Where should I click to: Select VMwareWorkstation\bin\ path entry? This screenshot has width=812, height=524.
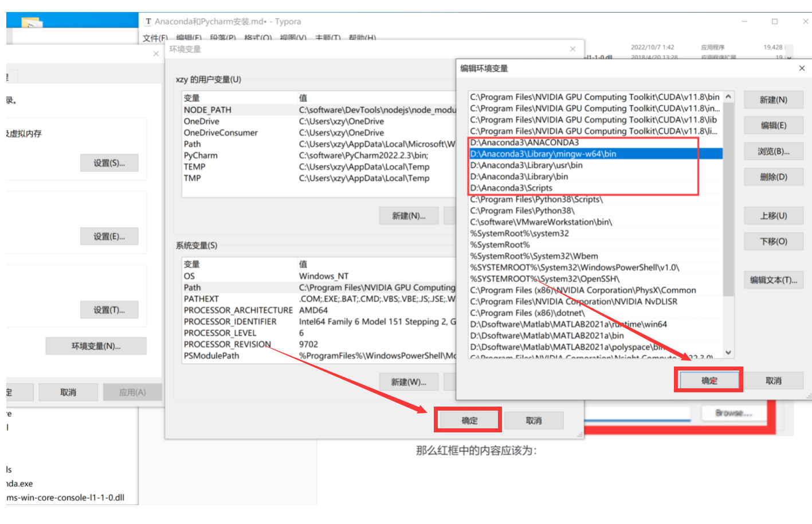(x=595, y=222)
